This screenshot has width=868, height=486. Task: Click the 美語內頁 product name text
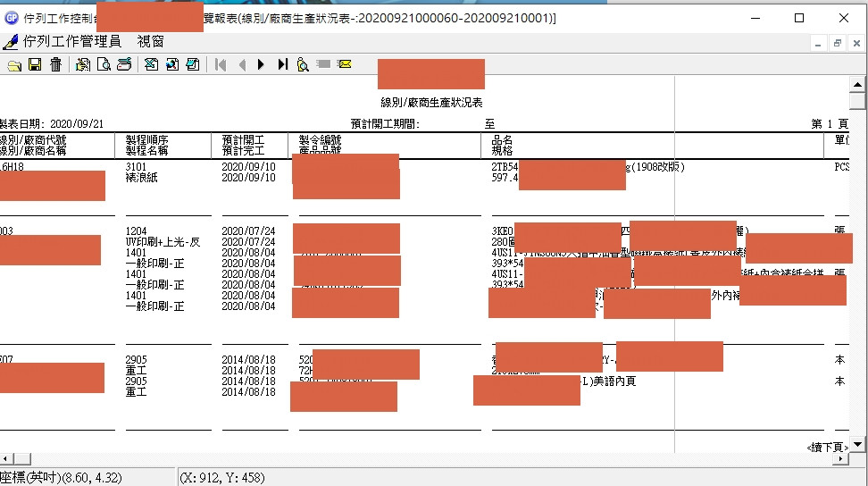click(614, 381)
